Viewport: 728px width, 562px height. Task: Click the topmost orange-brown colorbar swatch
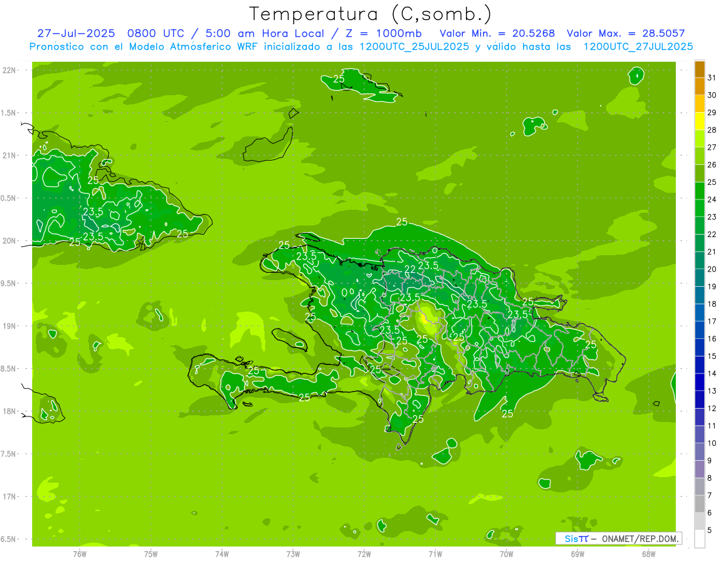(x=699, y=69)
